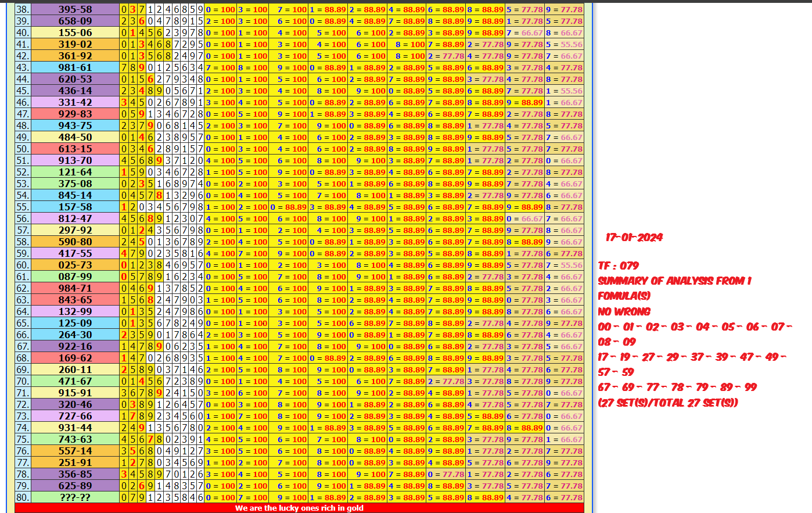Select the 'NO WRONG' line
Image resolution: width=812 pixels, height=513 pixels.
624,311
